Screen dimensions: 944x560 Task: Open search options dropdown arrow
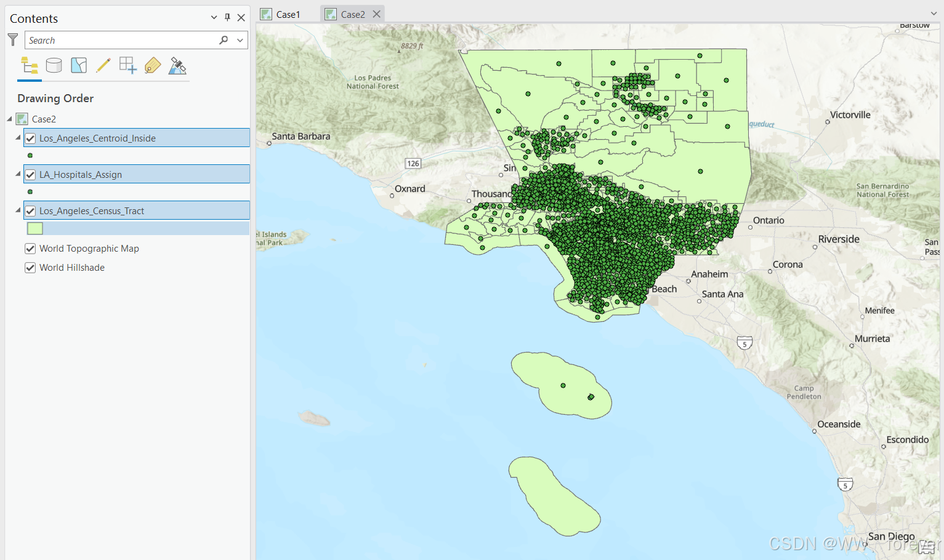pos(240,40)
